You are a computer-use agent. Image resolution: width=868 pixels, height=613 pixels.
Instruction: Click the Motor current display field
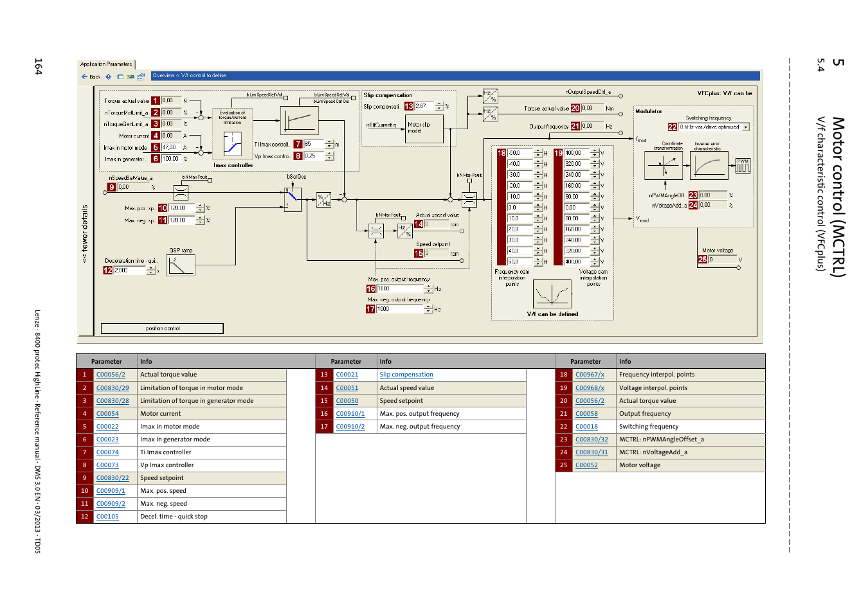pyautogui.click(x=172, y=136)
